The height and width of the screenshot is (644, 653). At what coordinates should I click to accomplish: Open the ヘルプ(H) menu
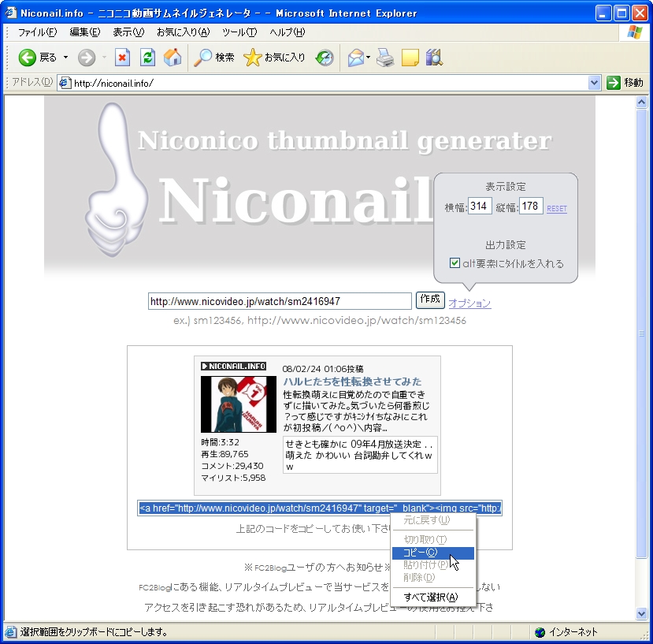point(287,32)
